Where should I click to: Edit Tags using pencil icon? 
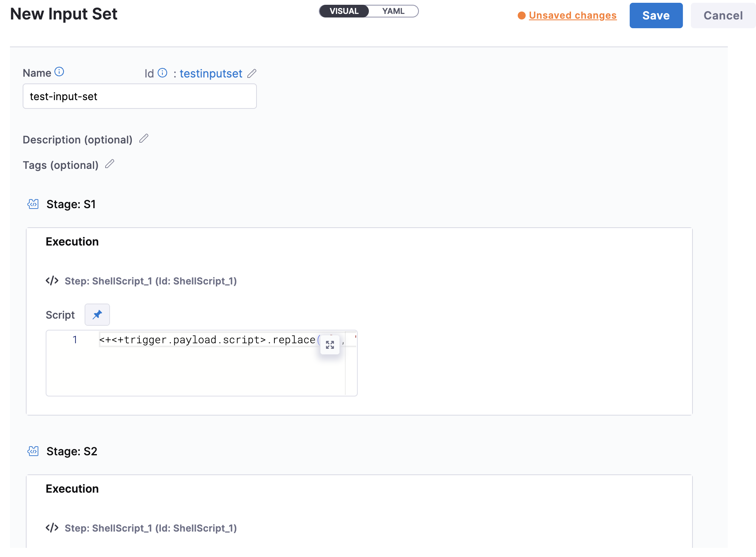(110, 164)
